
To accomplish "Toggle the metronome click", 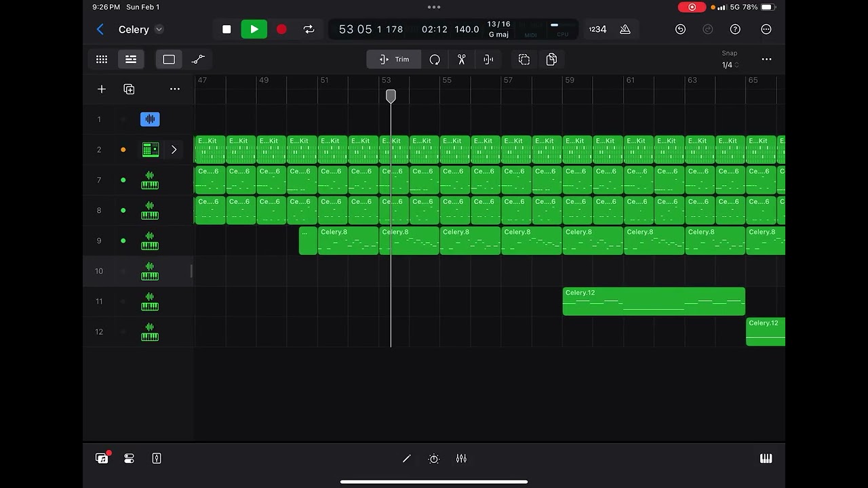I will (625, 29).
